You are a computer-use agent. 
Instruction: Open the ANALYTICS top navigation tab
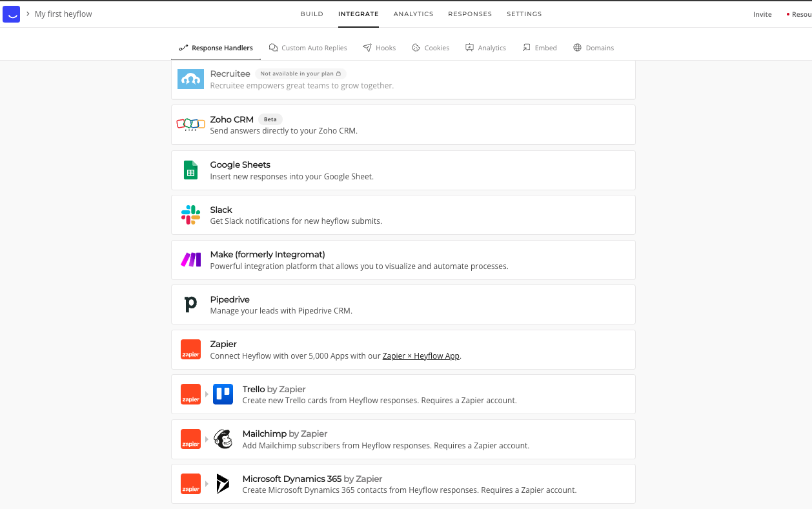(x=413, y=14)
